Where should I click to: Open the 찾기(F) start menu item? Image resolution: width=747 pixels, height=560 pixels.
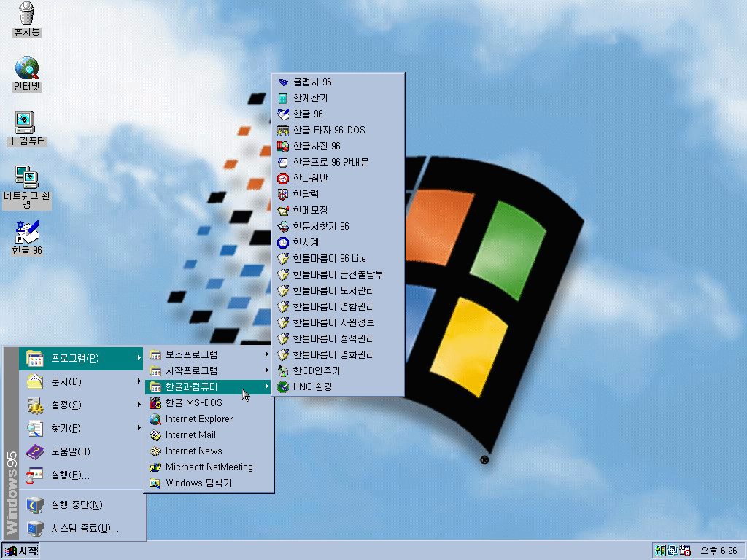82,428
